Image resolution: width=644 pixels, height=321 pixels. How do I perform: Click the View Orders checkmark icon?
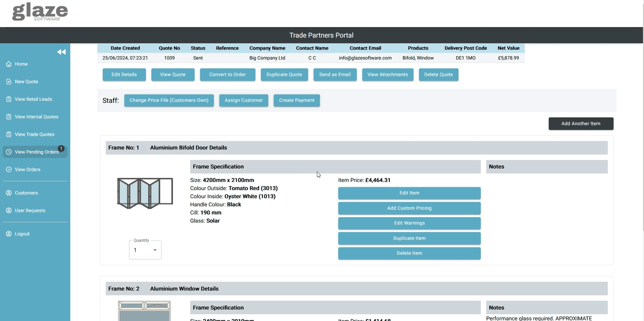click(x=9, y=169)
